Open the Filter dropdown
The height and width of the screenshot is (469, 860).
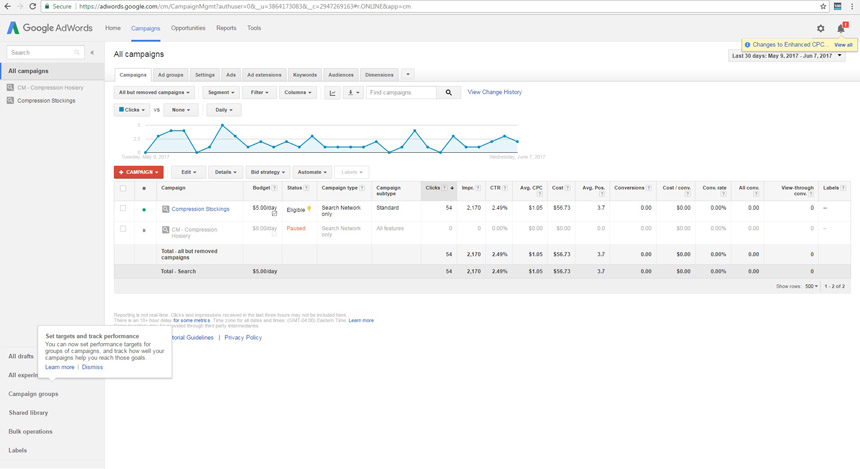(259, 93)
